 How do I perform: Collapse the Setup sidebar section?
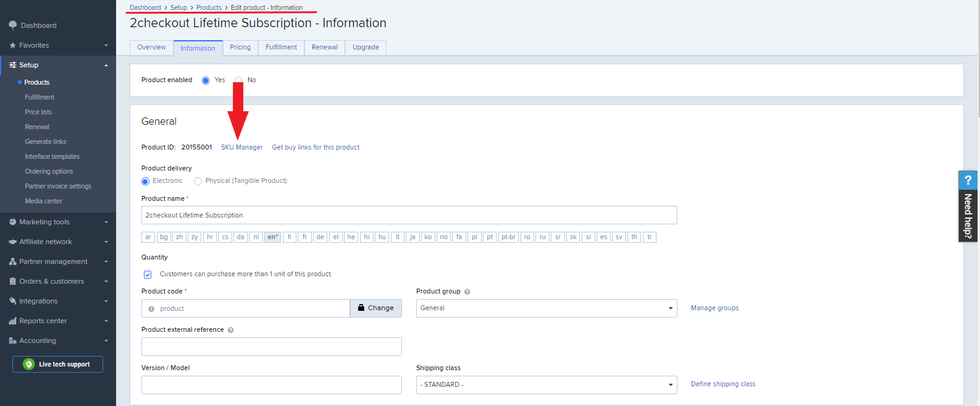(106, 65)
